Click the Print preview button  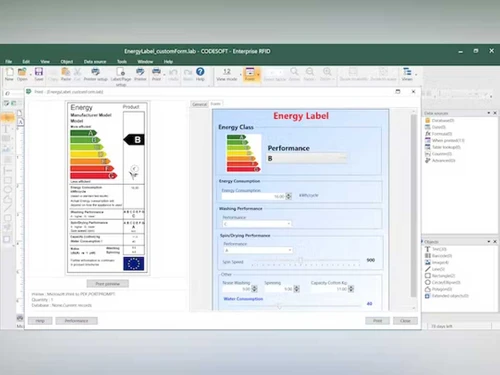tap(108, 284)
